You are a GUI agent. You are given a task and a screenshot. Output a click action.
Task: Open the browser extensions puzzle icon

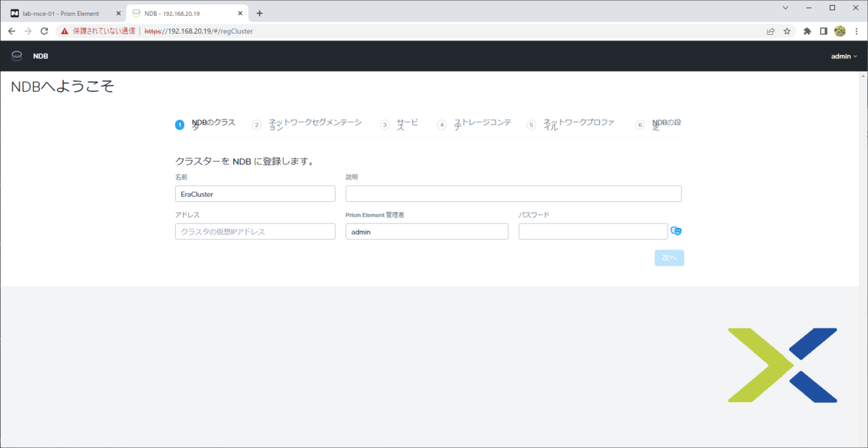pyautogui.click(x=807, y=31)
